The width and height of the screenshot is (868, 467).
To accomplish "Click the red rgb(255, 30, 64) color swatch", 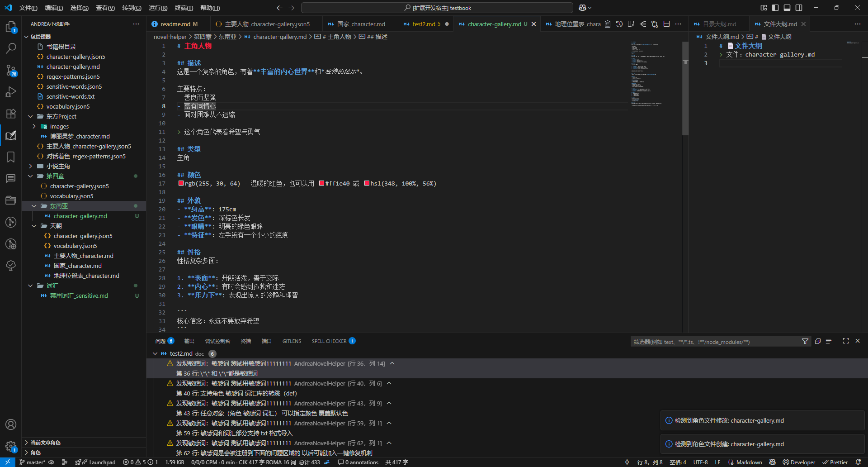I will pyautogui.click(x=181, y=183).
